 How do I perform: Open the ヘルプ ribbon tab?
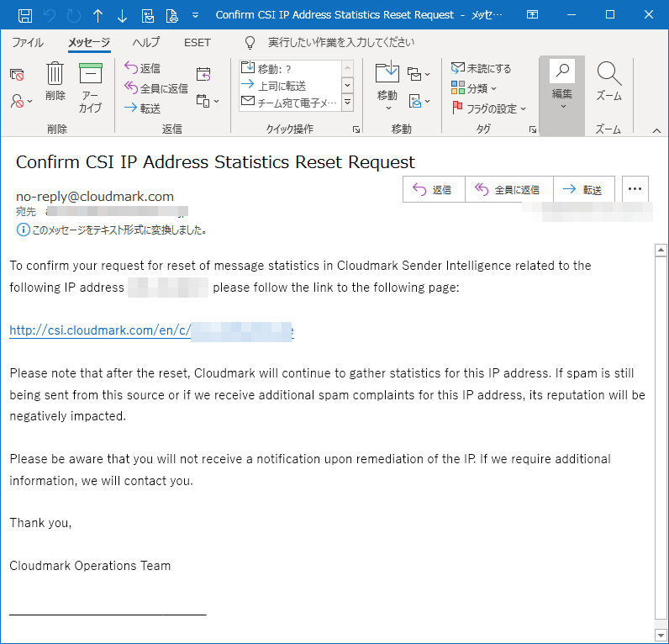tap(145, 42)
